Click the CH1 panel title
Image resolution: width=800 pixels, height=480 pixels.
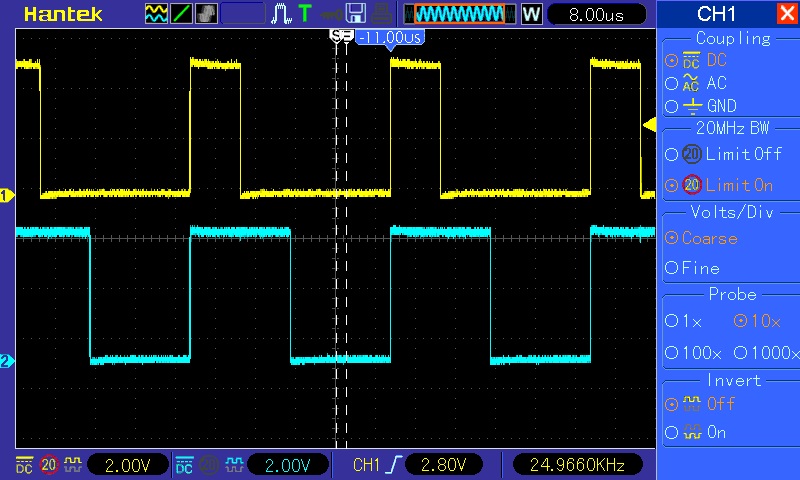coord(716,14)
